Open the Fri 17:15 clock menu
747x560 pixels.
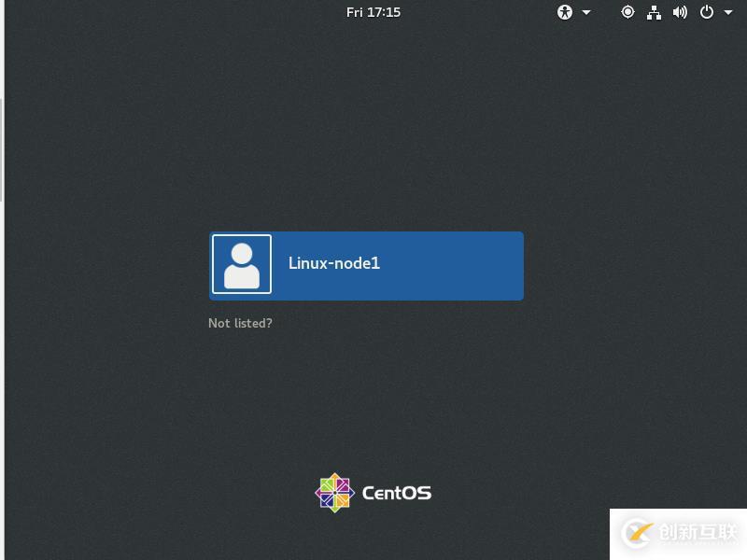click(373, 12)
